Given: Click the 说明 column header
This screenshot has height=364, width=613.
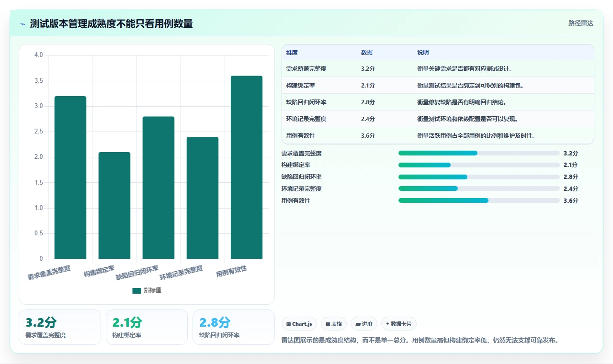Looking at the screenshot, I should pos(423,53).
